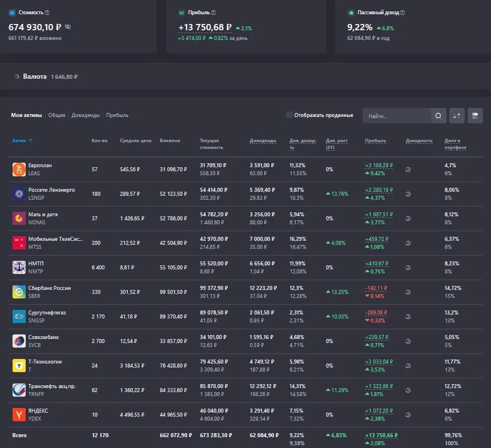Click dividends 12 292,12 ₽ cell
Viewport: 491px width, 448px height.
coord(263,386)
